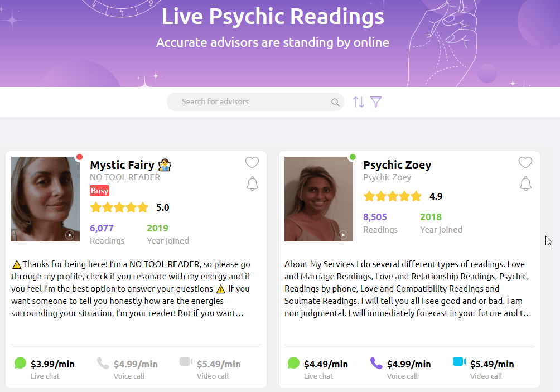Favorite Mystic Fairy with the heart icon
The image size is (560, 392).
tap(252, 162)
